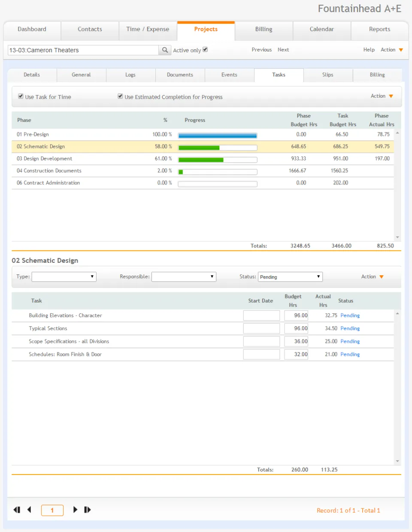The image size is (412, 532).
Task: Click the phase list scroll-up arrow
Action: point(397,133)
